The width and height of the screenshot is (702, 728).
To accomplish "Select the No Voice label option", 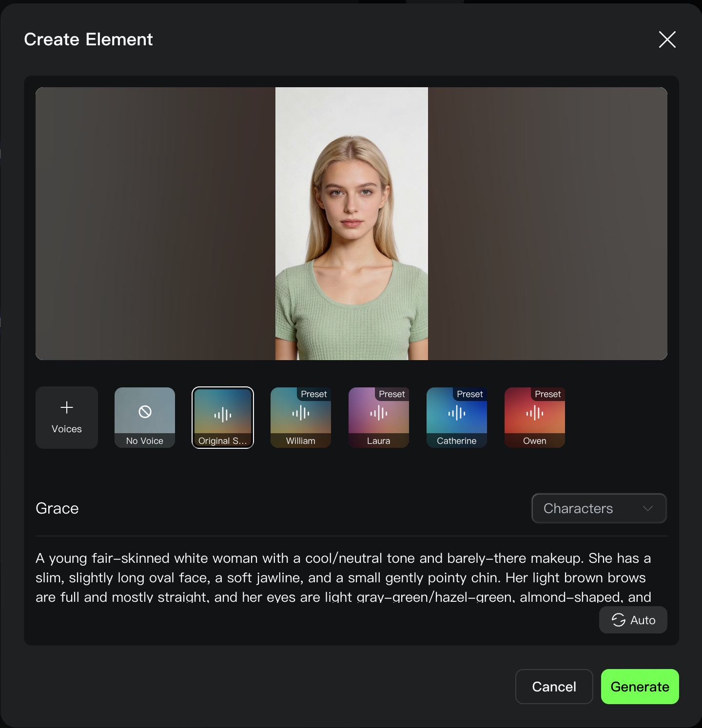I will (x=145, y=441).
